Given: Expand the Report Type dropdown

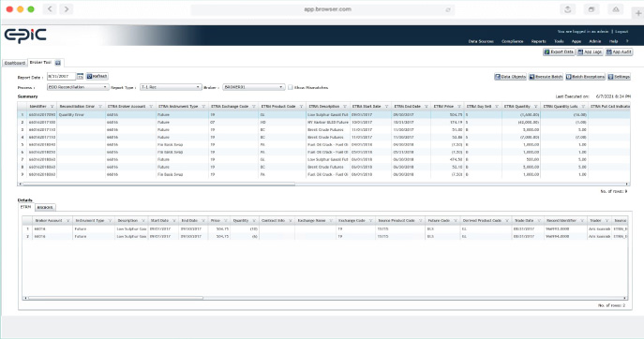Looking at the screenshot, I should click(x=171, y=87).
